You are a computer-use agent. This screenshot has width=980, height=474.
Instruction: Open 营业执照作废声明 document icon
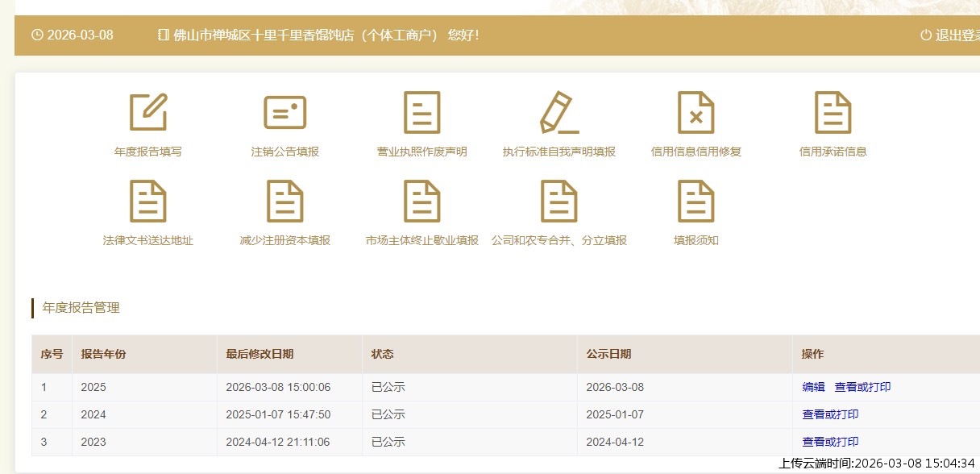pyautogui.click(x=421, y=112)
